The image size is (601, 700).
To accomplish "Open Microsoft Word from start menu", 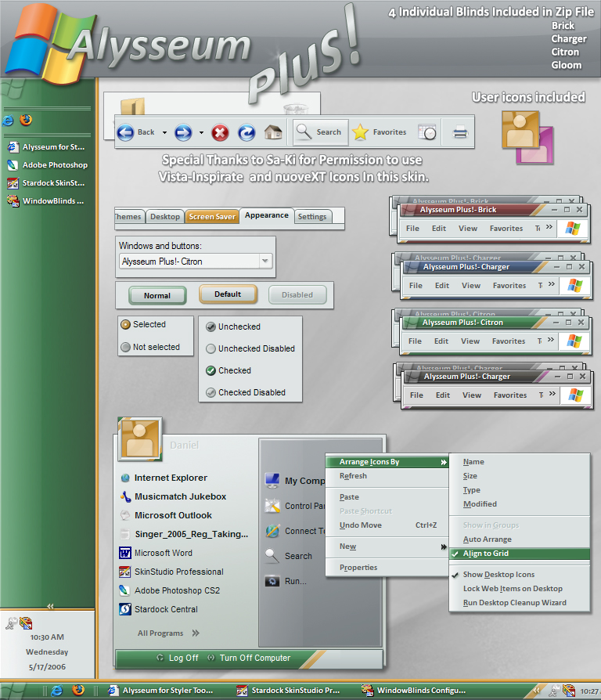I will pyautogui.click(x=156, y=553).
